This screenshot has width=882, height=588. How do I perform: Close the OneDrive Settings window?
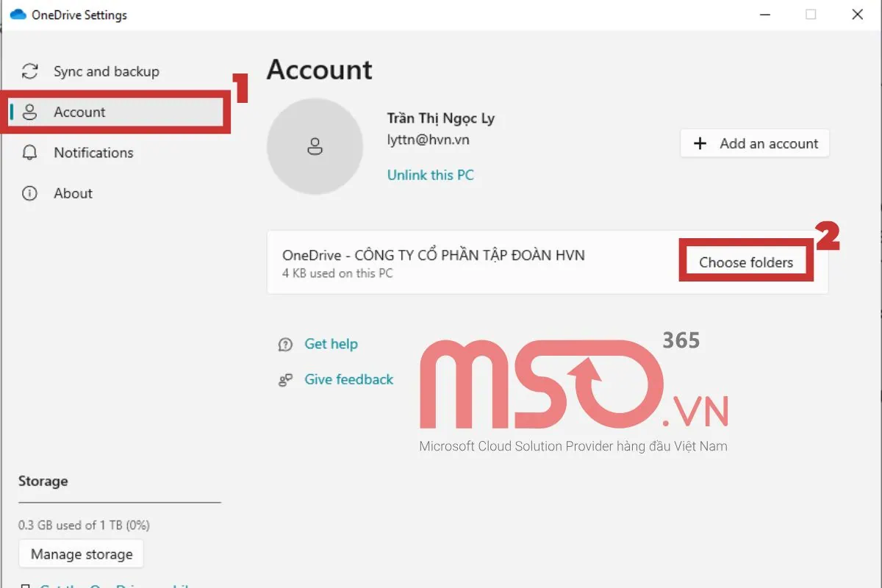(857, 15)
